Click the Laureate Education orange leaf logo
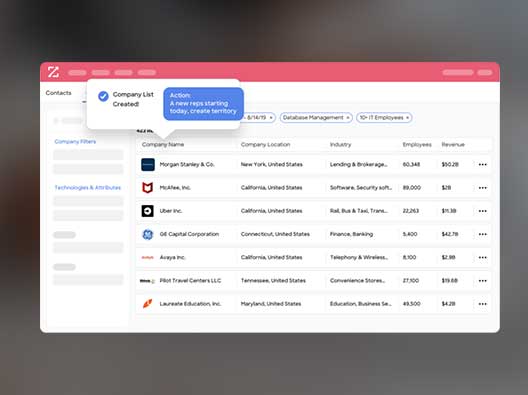The height and width of the screenshot is (395, 528). coord(147,304)
